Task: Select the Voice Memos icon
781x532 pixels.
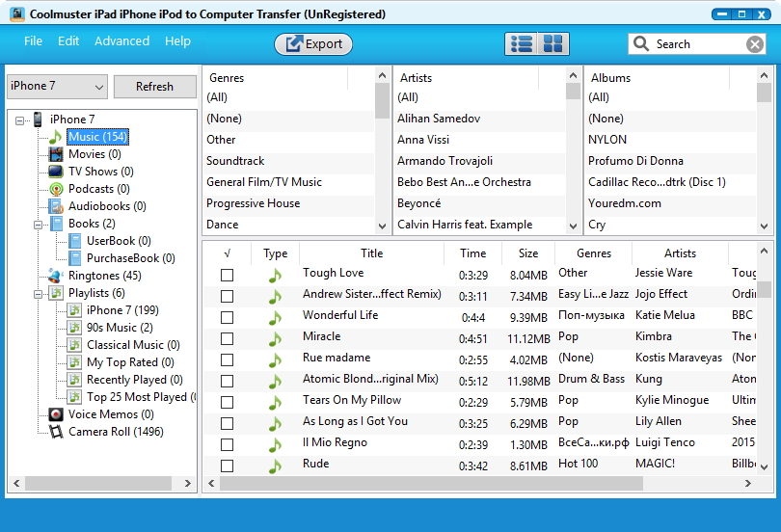Action: tap(56, 414)
